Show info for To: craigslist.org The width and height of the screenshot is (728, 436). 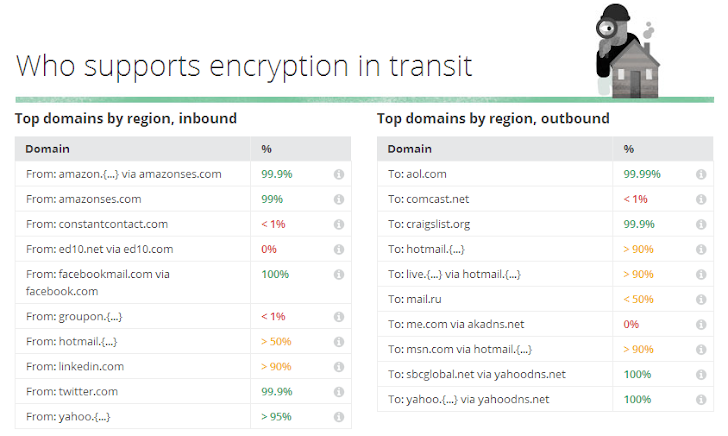701,224
